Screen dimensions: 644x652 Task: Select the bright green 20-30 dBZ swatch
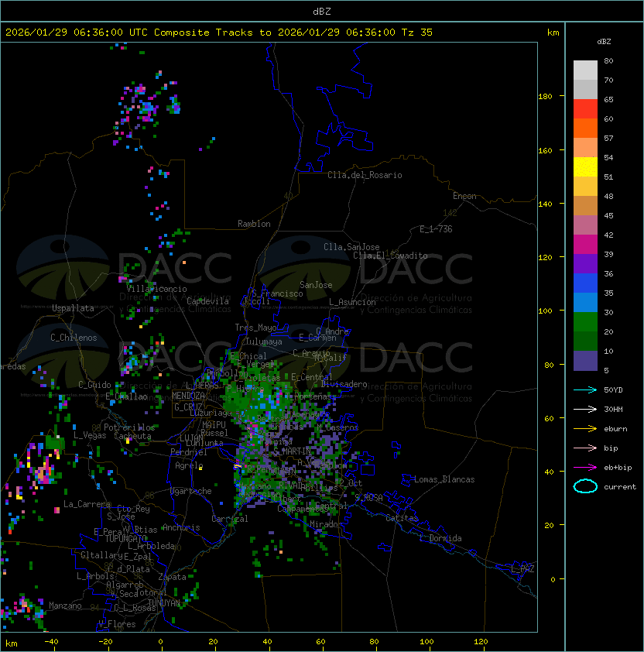click(585, 322)
